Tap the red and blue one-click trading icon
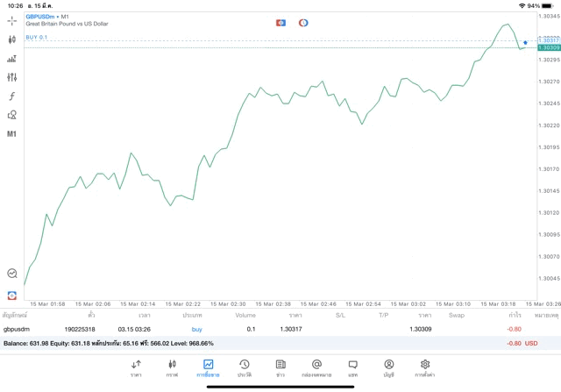561x392 pixels. [x=280, y=23]
